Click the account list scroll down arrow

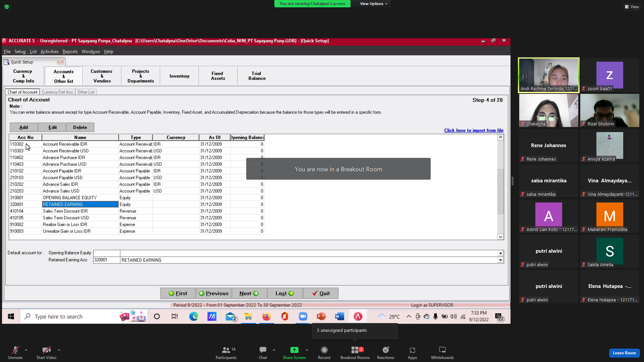[500, 237]
